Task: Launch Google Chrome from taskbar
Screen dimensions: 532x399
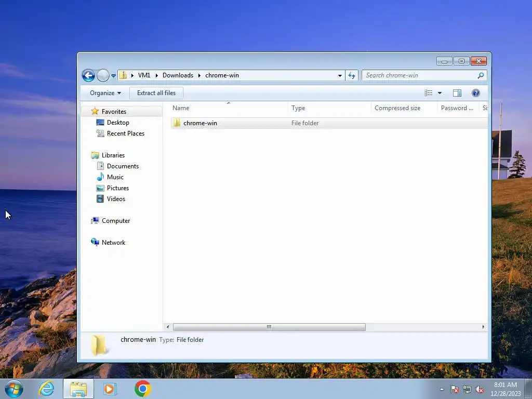Action: pos(142,389)
